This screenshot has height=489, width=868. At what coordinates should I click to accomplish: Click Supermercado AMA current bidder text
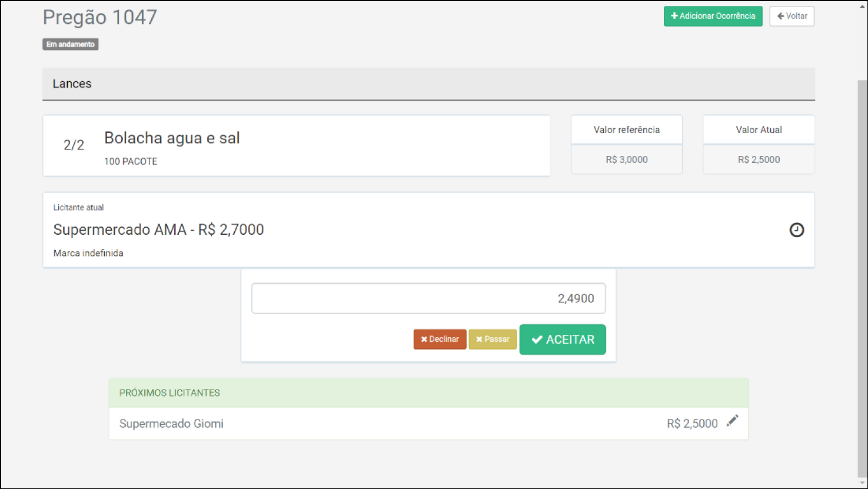pyautogui.click(x=158, y=229)
